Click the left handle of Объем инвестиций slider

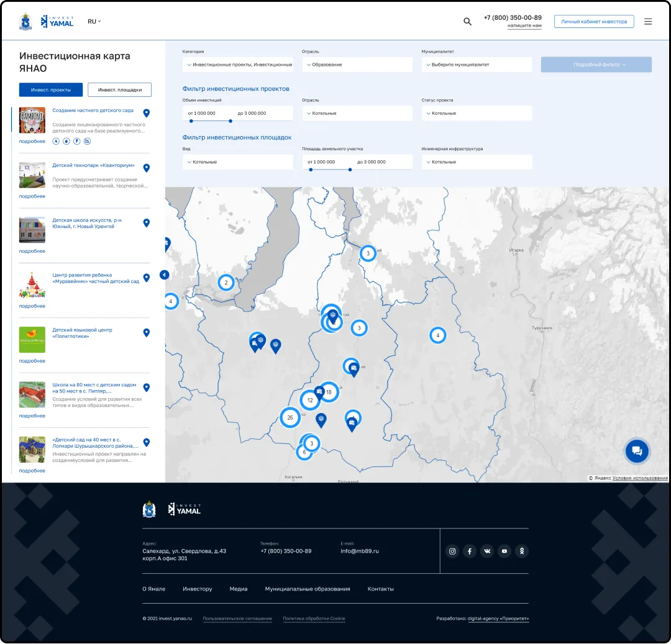(191, 121)
